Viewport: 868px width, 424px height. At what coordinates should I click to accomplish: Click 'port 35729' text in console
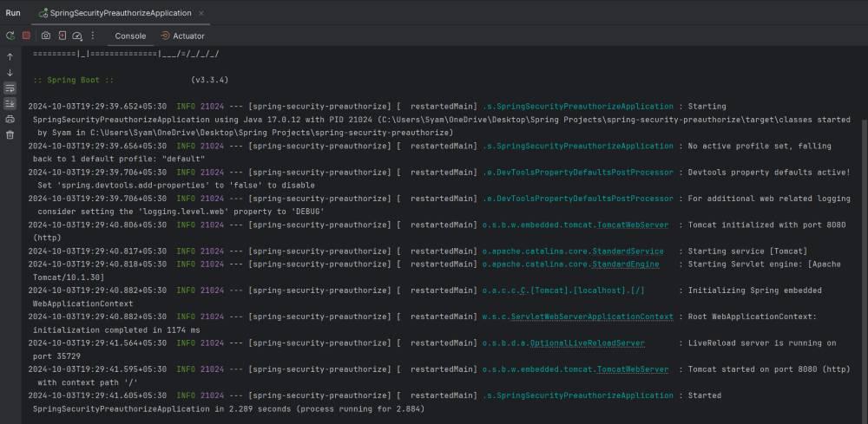[x=57, y=356]
